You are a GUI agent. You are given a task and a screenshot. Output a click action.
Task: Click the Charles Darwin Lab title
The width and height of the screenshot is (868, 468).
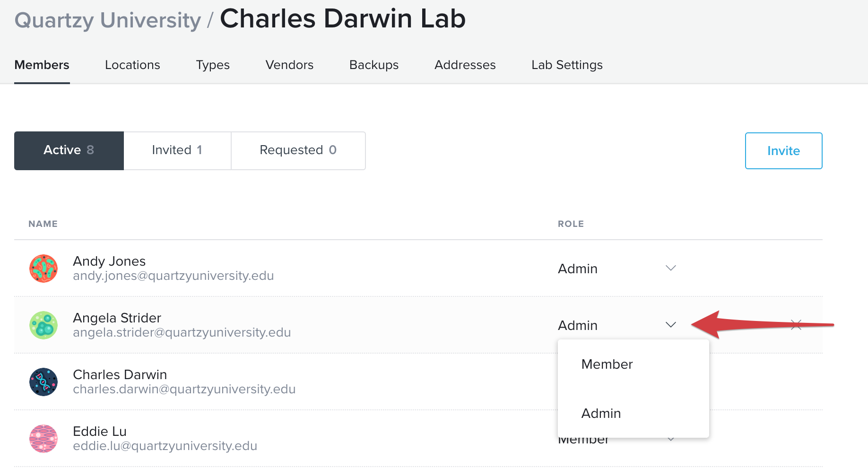pyautogui.click(x=343, y=19)
